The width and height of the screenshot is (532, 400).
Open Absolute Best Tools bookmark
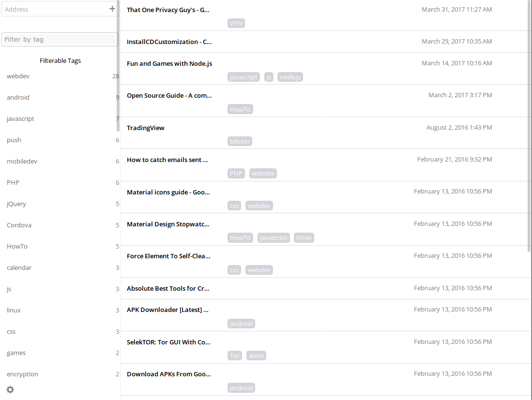pyautogui.click(x=168, y=288)
